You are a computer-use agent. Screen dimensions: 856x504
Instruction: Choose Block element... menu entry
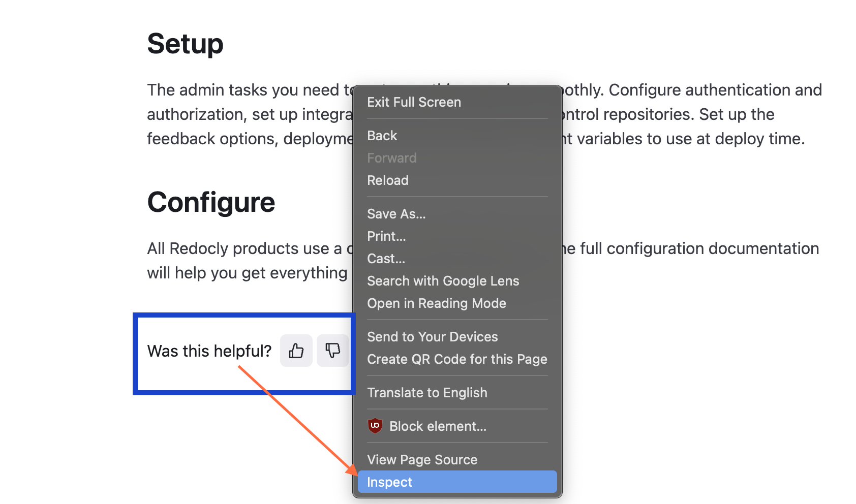click(x=457, y=426)
